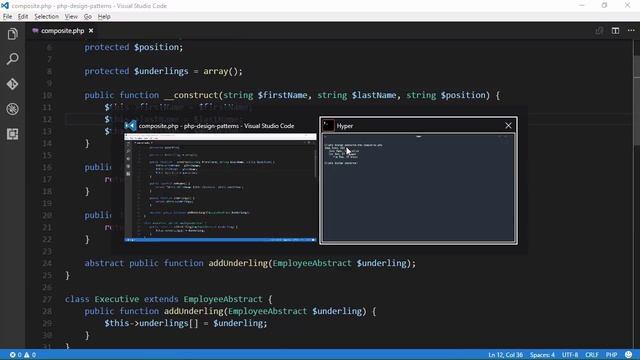Restore down the Visual Studio Code window
This screenshot has width=640, height=360.
(x=604, y=5)
